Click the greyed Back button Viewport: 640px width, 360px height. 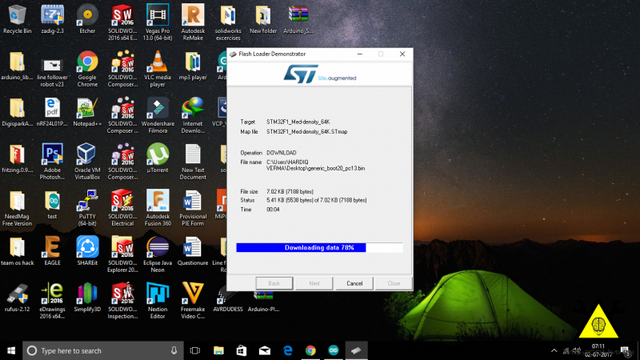point(274,283)
